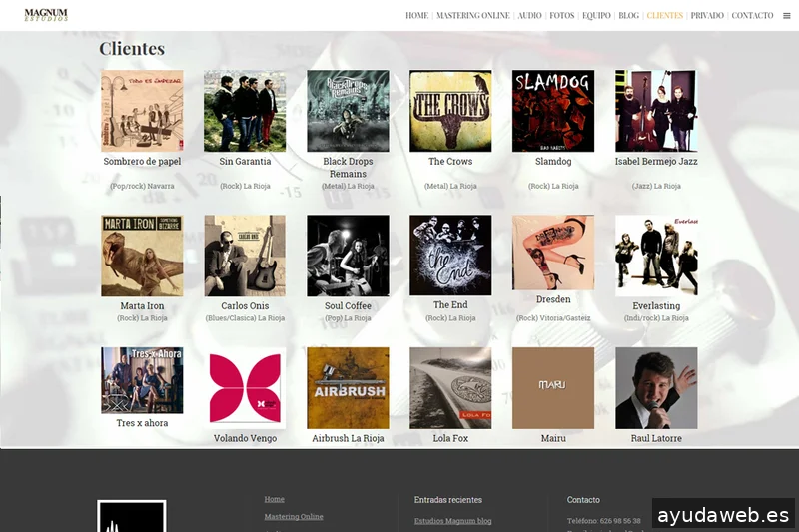Go to the CONTACTO menu item
This screenshot has height=532, width=799.
[x=752, y=15]
